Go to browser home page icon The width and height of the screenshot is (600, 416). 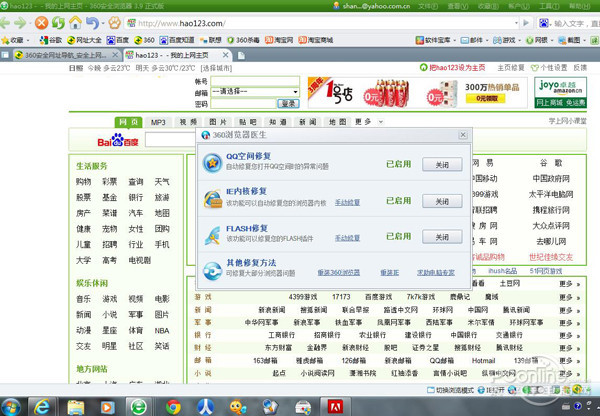(76, 22)
